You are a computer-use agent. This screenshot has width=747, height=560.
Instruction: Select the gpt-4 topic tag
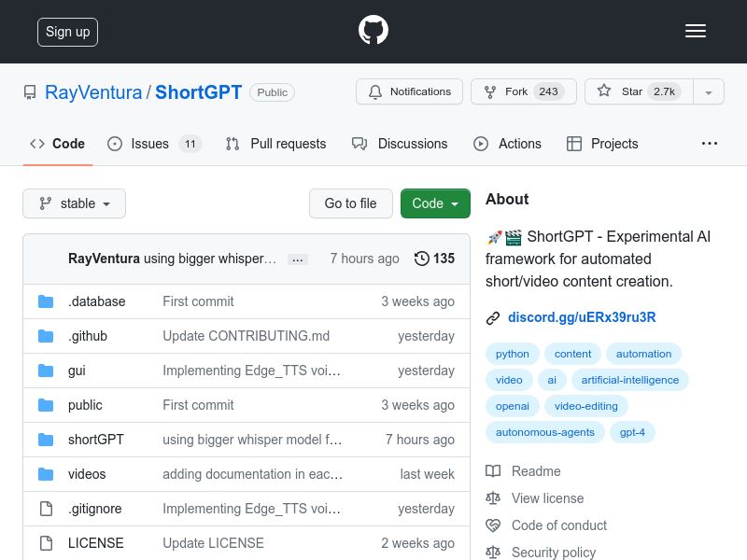point(632,432)
